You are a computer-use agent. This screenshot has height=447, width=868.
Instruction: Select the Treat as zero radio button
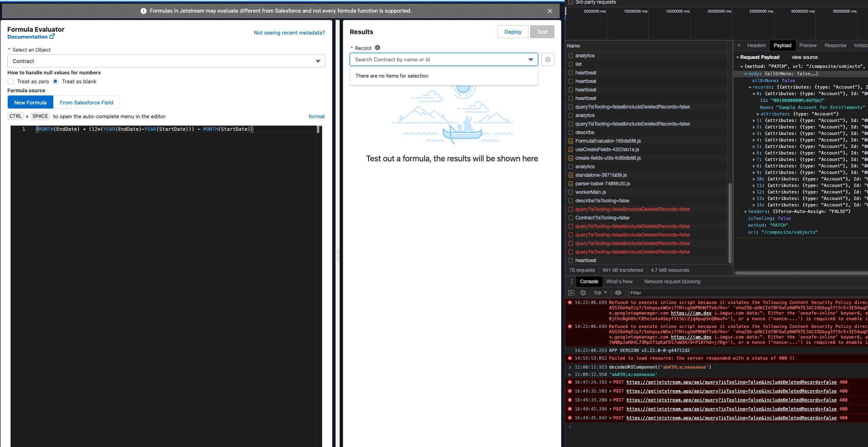pyautogui.click(x=10, y=81)
